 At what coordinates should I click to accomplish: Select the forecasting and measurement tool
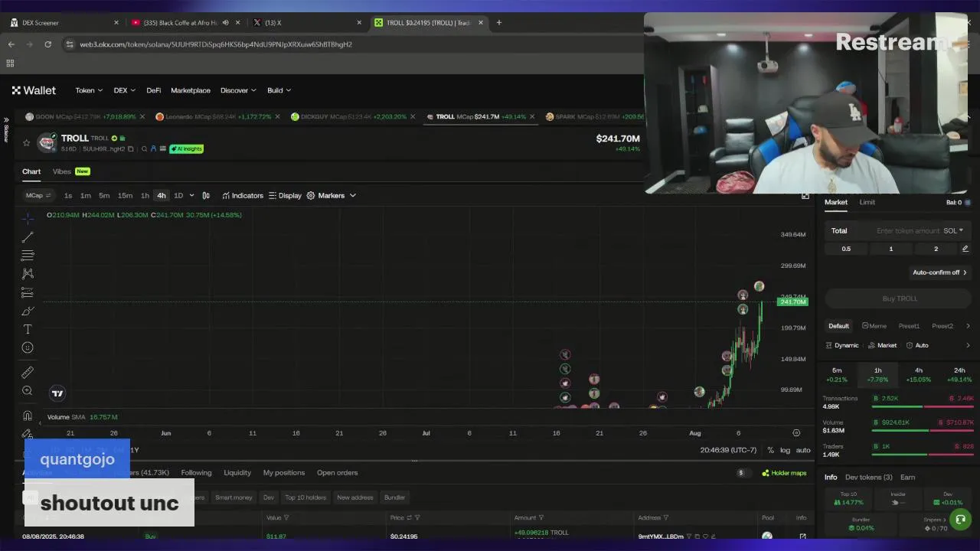28,292
